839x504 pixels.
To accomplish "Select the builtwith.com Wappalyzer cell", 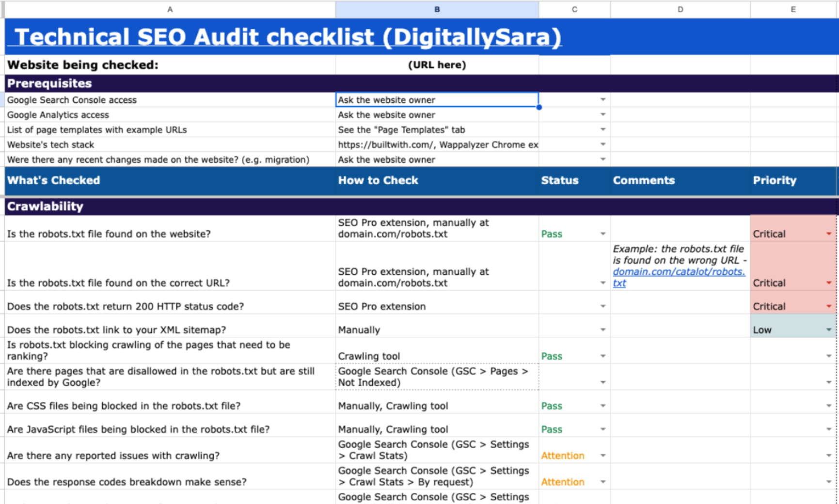I will tap(437, 144).
